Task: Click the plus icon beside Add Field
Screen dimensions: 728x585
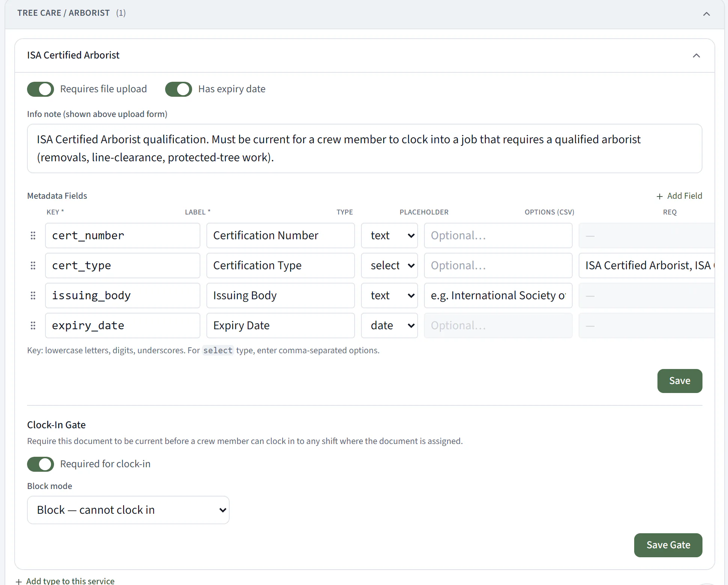Action: coord(660,196)
